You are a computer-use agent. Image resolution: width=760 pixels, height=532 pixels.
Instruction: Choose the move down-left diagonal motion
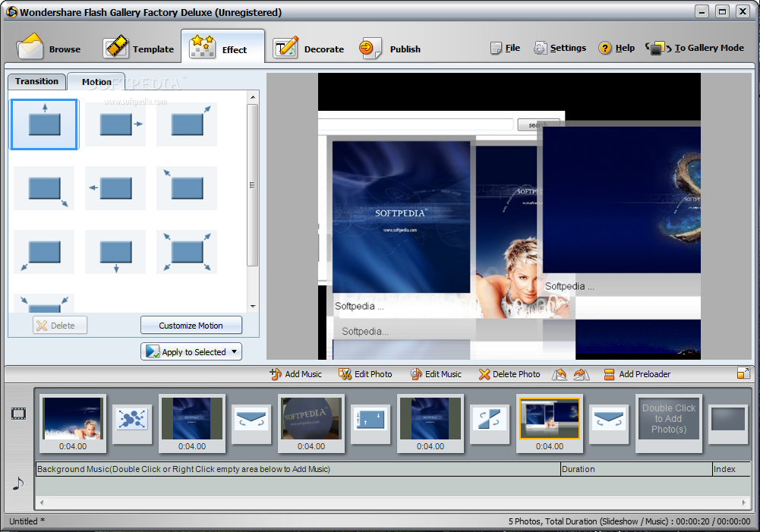pyautogui.click(x=44, y=252)
